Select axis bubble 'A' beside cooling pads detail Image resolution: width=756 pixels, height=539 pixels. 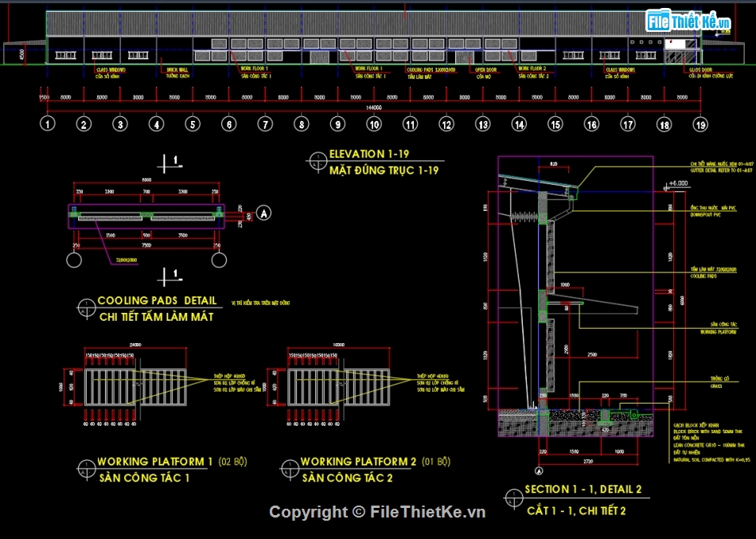(263, 213)
